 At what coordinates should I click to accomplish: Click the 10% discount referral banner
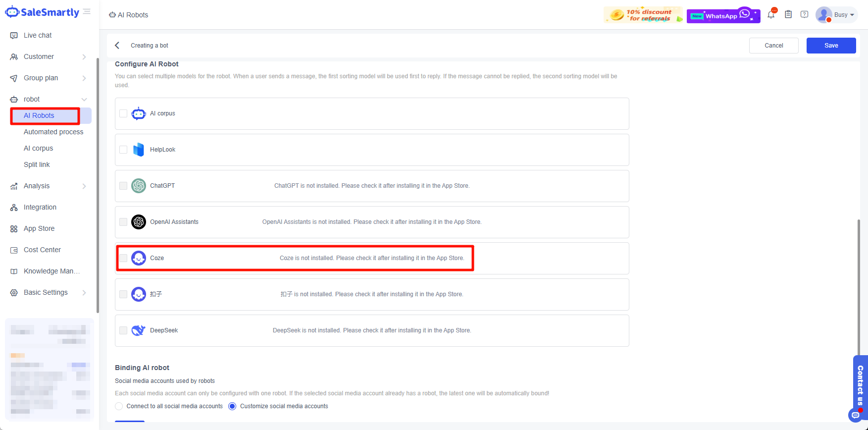click(x=643, y=15)
